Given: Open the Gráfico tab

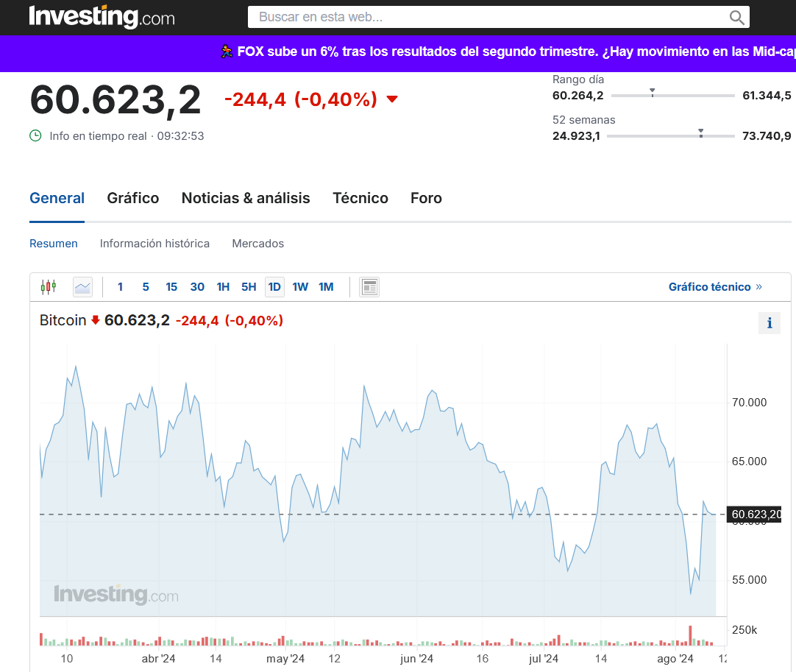Looking at the screenshot, I should point(133,198).
